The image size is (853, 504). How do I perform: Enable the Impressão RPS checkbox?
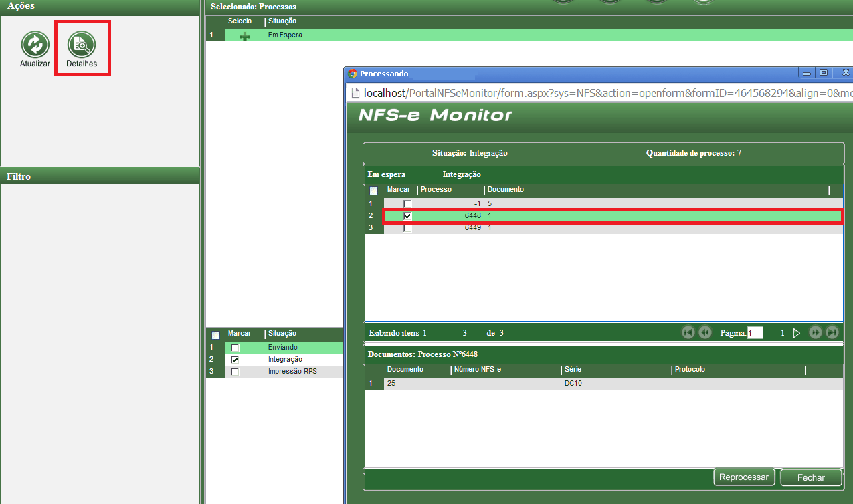tap(235, 372)
